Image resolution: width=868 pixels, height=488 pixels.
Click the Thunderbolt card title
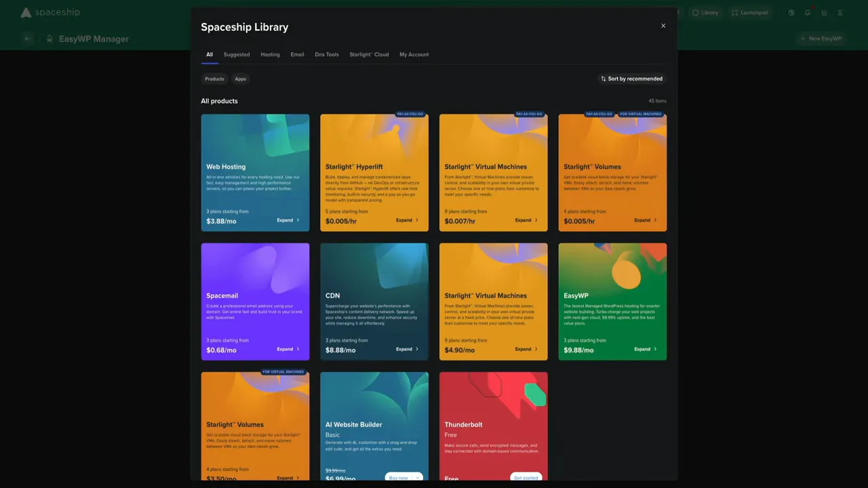463,424
